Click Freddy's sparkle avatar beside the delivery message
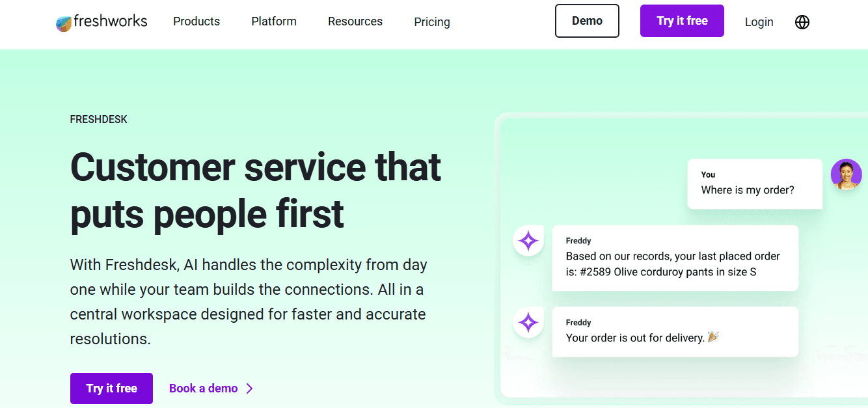 pos(528,323)
